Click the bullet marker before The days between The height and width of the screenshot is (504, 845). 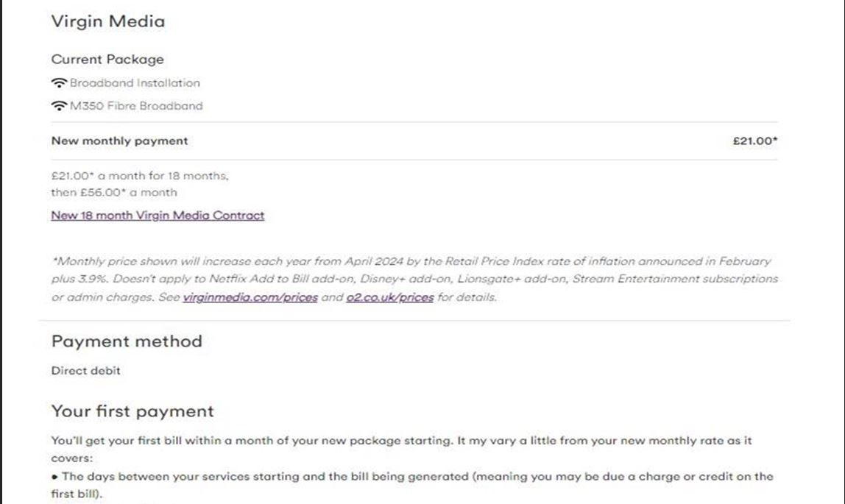(55, 477)
